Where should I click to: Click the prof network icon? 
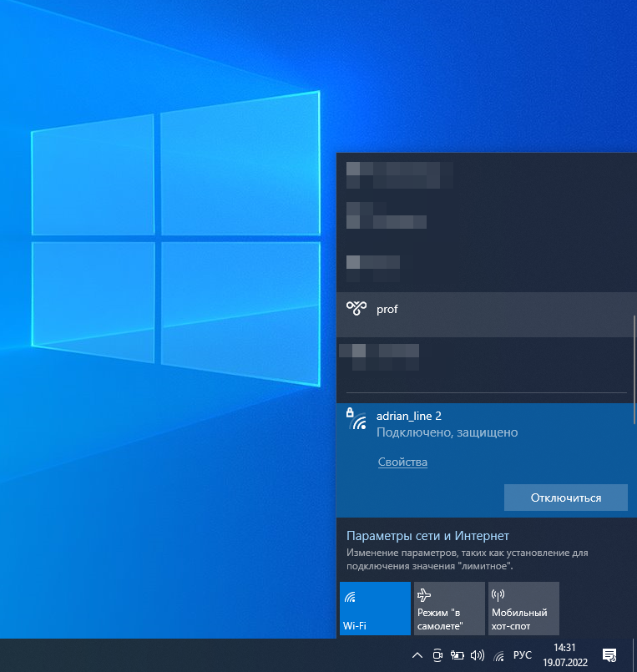click(x=356, y=308)
